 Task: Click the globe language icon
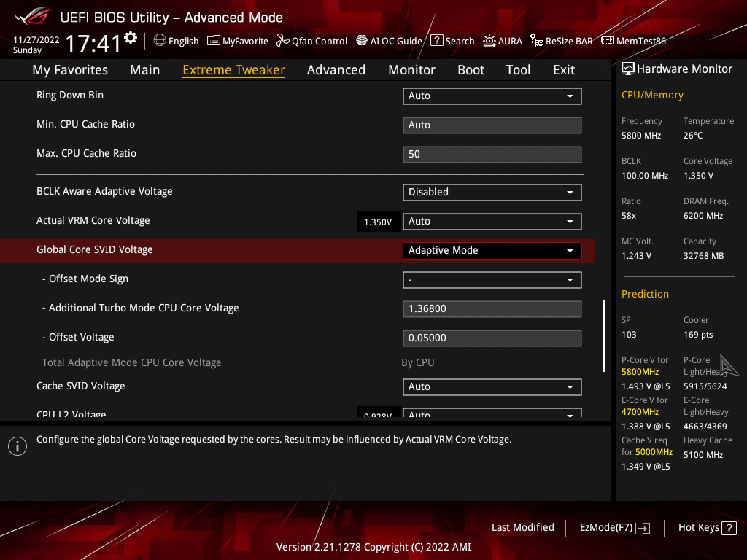pyautogui.click(x=160, y=41)
